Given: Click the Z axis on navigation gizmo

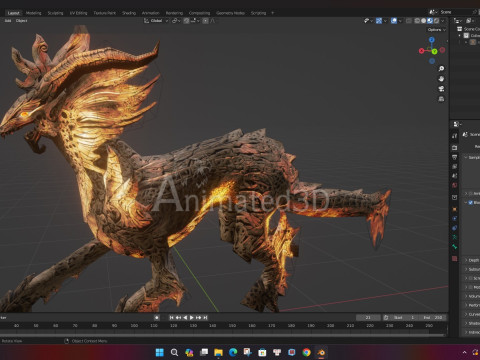Looking at the screenshot, I should pos(432,40).
